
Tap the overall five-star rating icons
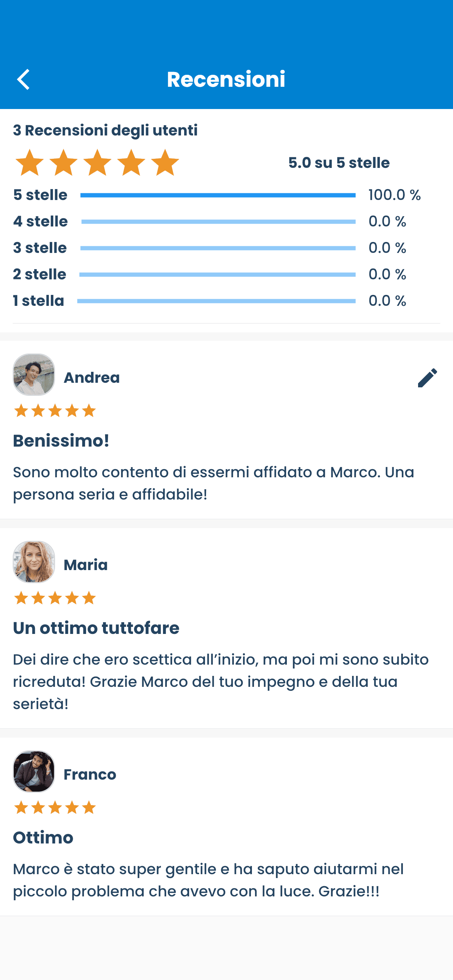(x=97, y=163)
